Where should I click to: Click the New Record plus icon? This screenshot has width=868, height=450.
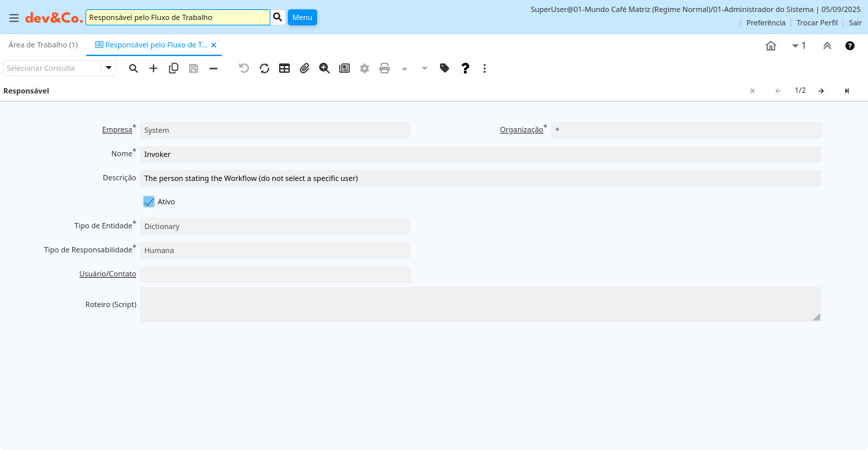pos(154,68)
